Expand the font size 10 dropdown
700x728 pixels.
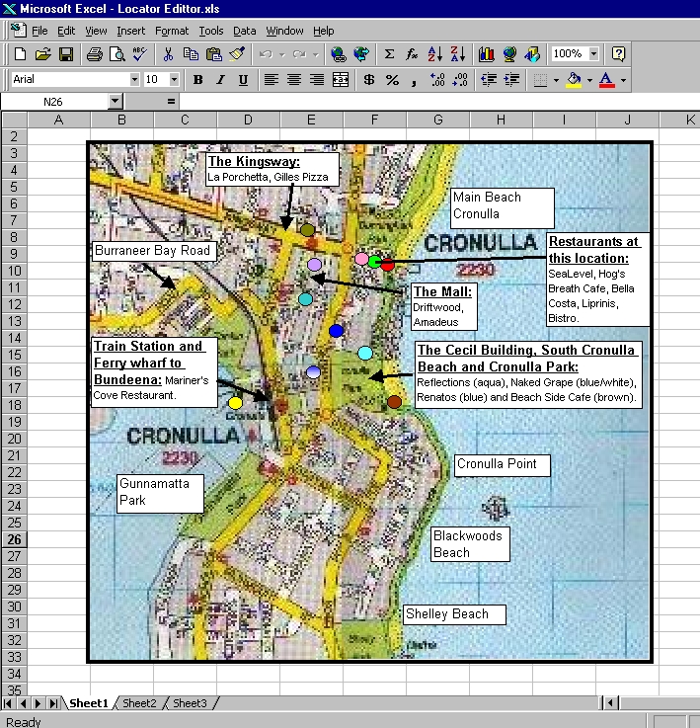pos(174,79)
